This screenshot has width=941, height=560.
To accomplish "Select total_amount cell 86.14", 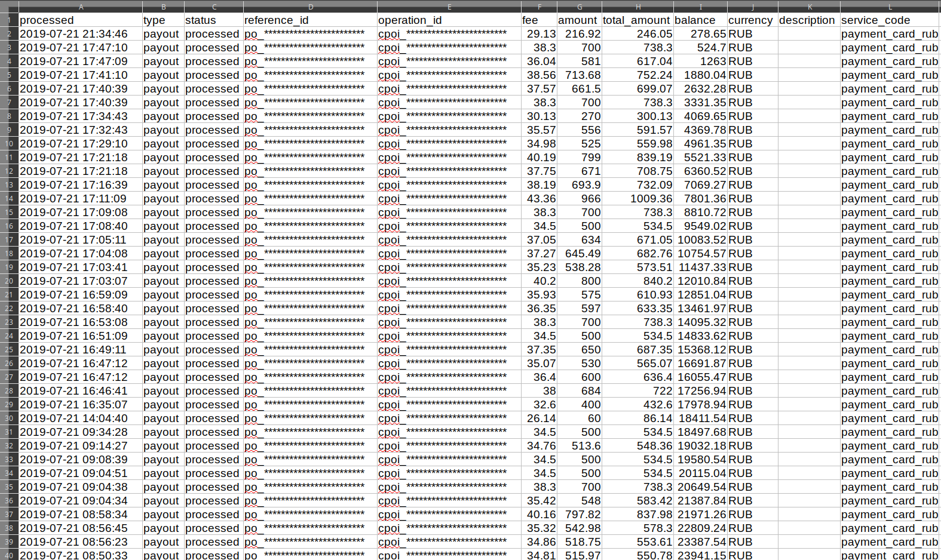I will click(x=637, y=419).
